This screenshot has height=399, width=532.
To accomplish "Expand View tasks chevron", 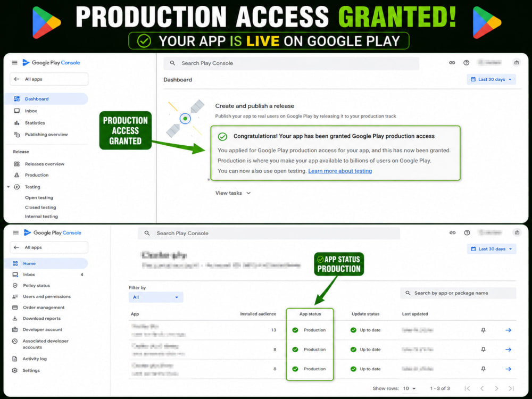I will [x=248, y=193].
